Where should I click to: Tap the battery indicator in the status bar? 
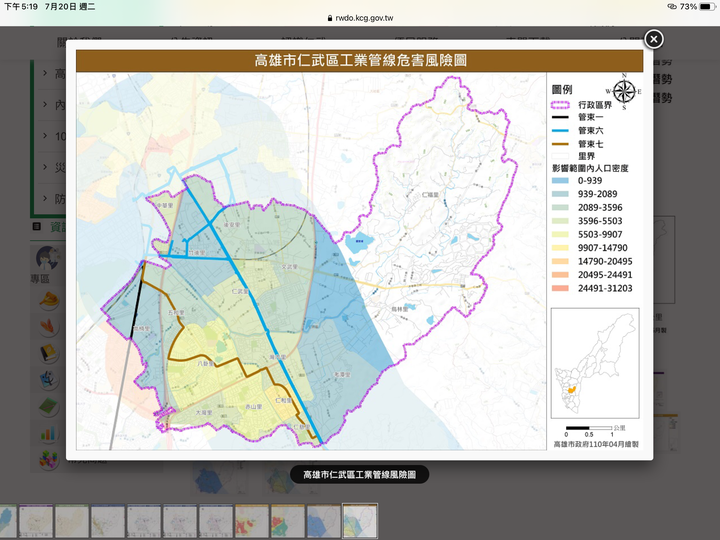coord(708,6)
